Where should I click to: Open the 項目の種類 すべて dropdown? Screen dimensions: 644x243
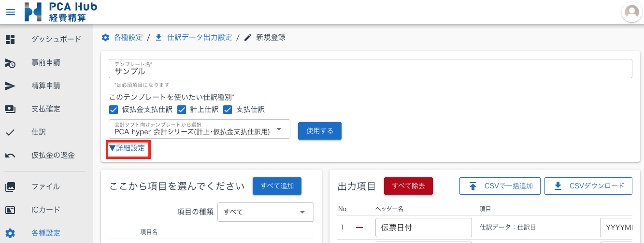coord(266,212)
